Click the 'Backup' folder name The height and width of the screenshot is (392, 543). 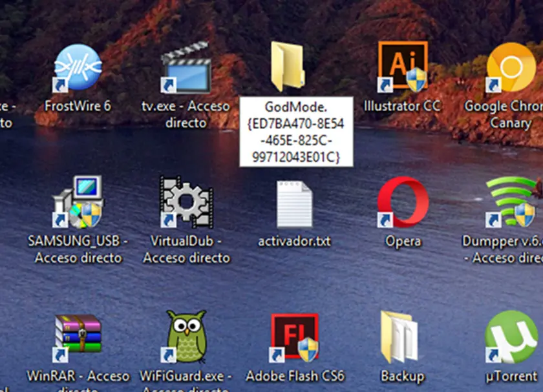point(403,376)
